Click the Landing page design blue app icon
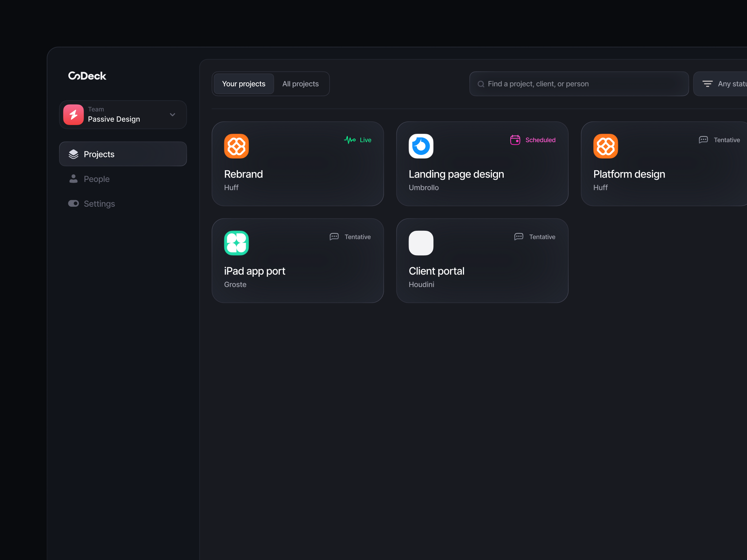 click(x=421, y=146)
